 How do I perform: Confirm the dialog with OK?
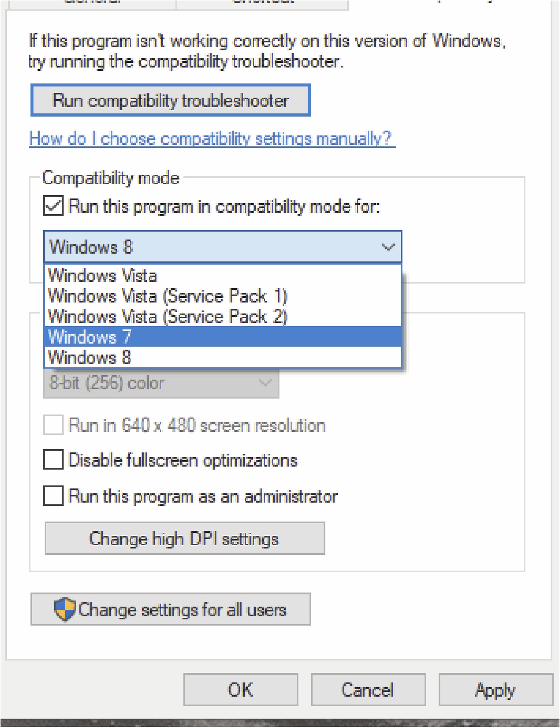point(241,689)
